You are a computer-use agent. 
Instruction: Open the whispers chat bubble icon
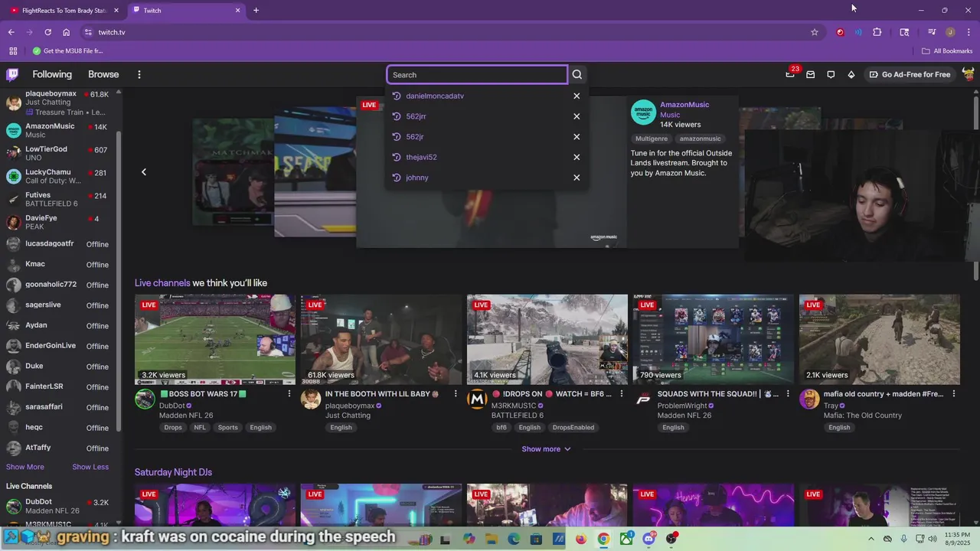click(831, 74)
